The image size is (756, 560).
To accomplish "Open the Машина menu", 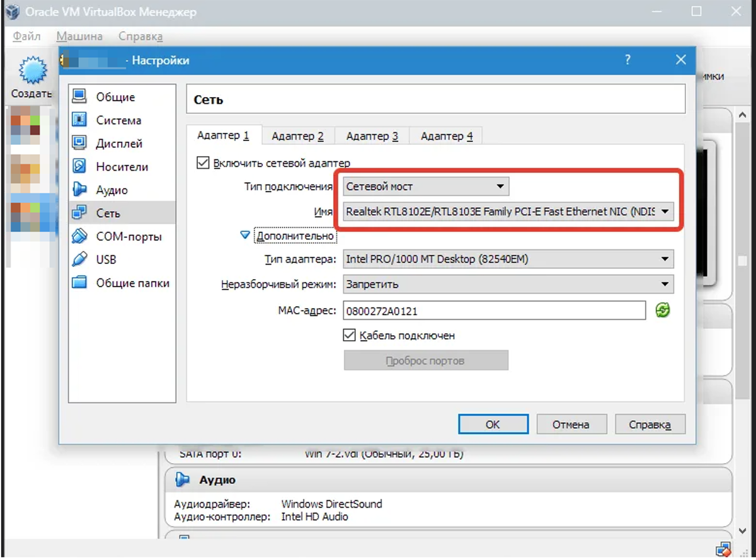I will [x=79, y=37].
